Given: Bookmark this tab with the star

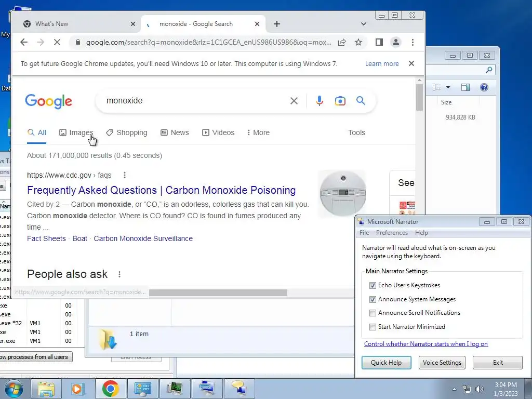Looking at the screenshot, I should coord(358,42).
